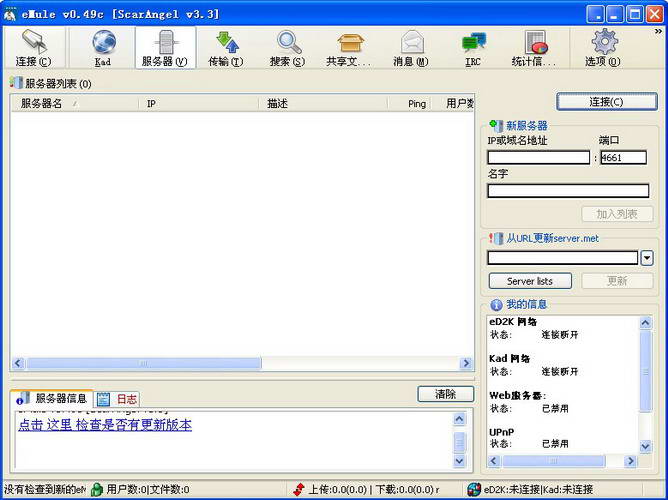Open the check for new version link
668x500 pixels.
(x=105, y=425)
